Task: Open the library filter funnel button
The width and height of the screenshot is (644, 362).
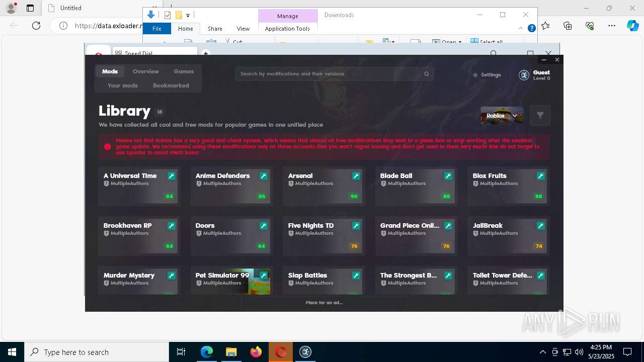Action: pos(540,116)
